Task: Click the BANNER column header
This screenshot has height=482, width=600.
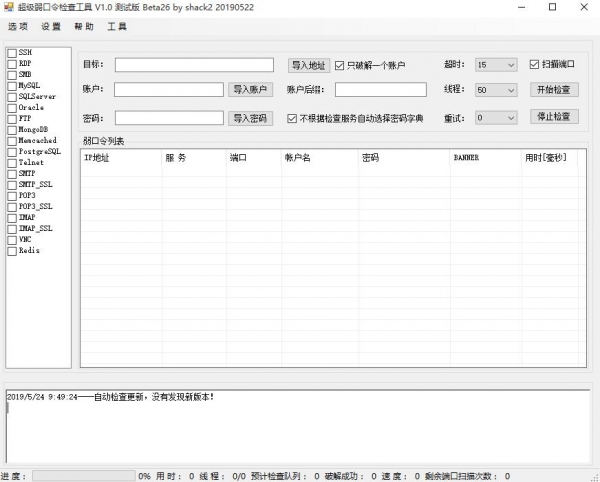Action: coord(486,158)
